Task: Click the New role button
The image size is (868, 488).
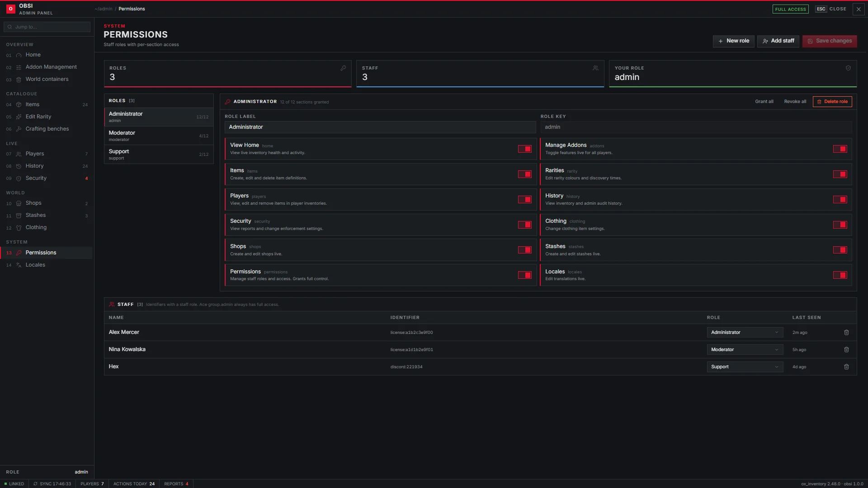Action: click(733, 41)
